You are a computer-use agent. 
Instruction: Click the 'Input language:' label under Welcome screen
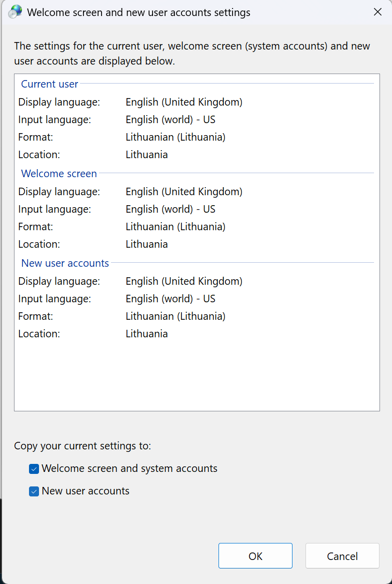(54, 209)
